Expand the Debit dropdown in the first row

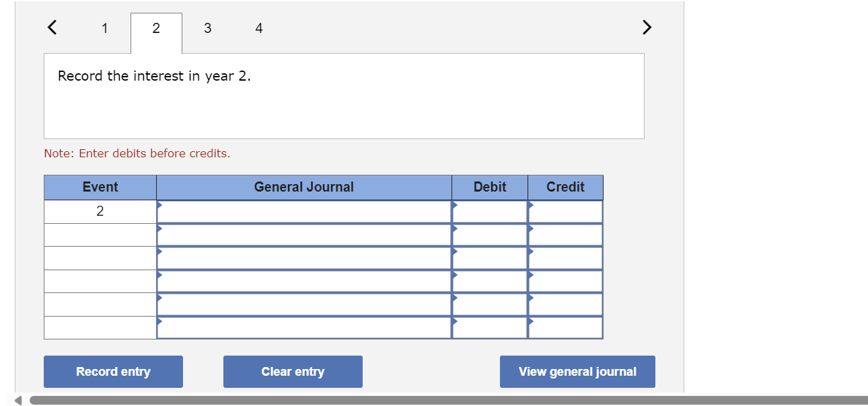point(455,205)
